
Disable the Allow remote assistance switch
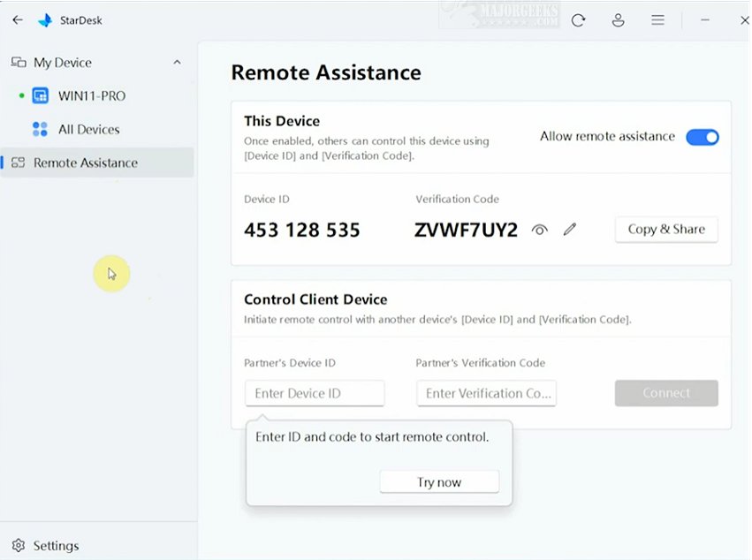(x=703, y=137)
